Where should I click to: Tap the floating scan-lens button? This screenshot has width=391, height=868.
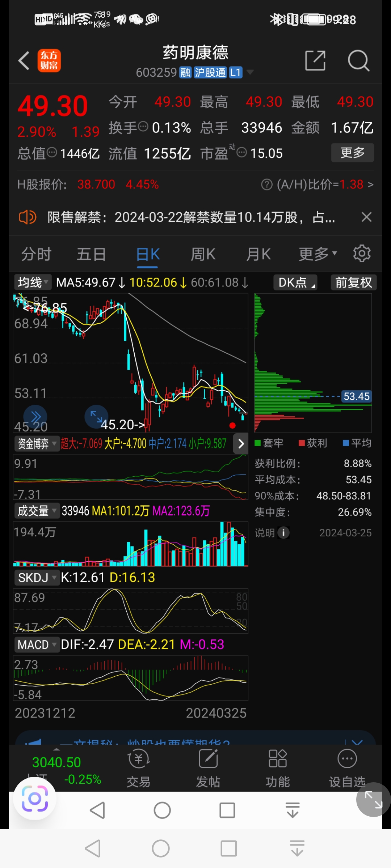35,798
